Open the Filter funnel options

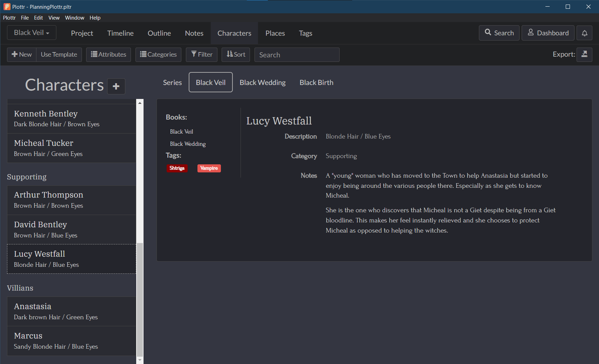point(202,55)
